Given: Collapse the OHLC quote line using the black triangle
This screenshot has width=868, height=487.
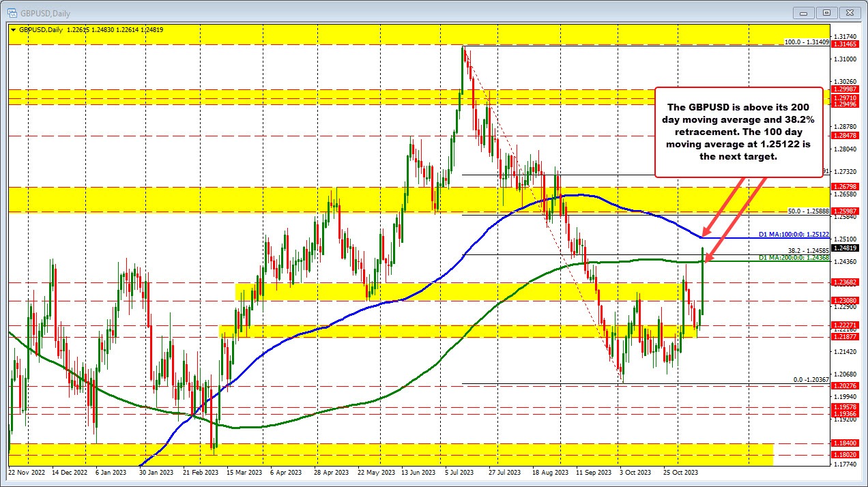Looking at the screenshot, I should pos(14,30).
